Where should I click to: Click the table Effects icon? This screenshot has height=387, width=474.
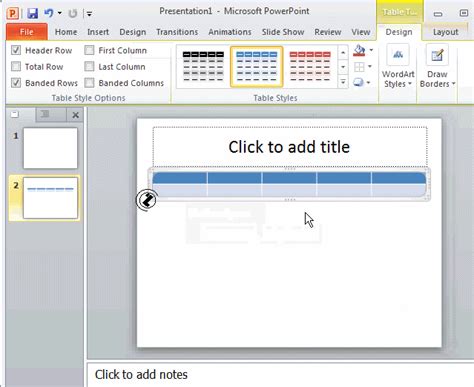[x=358, y=82]
